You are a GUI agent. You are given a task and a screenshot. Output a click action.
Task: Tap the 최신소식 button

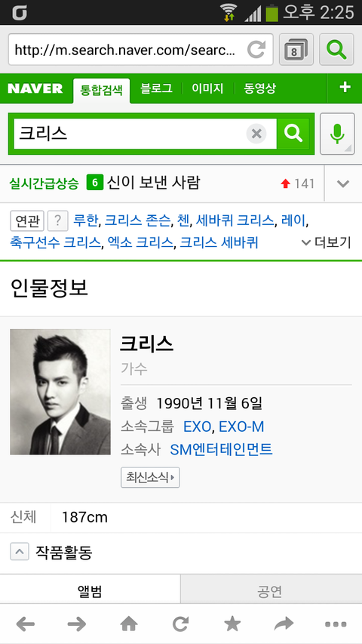150,477
